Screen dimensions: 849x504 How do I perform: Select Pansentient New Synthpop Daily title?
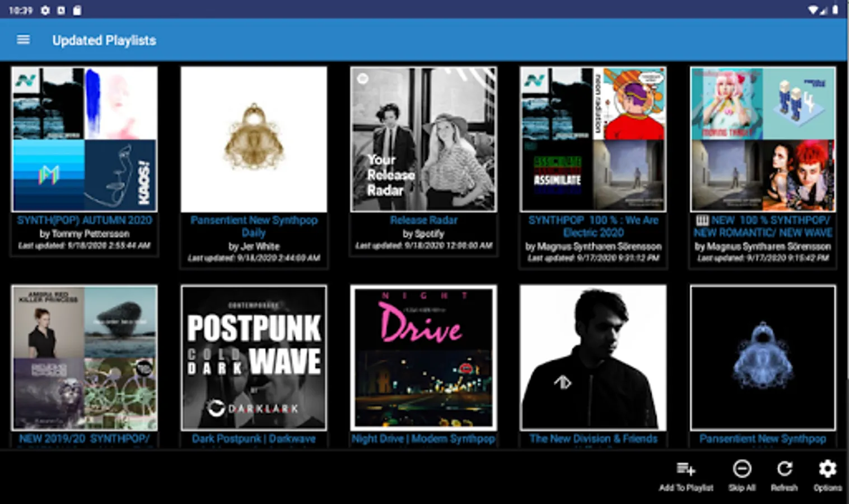click(x=254, y=226)
